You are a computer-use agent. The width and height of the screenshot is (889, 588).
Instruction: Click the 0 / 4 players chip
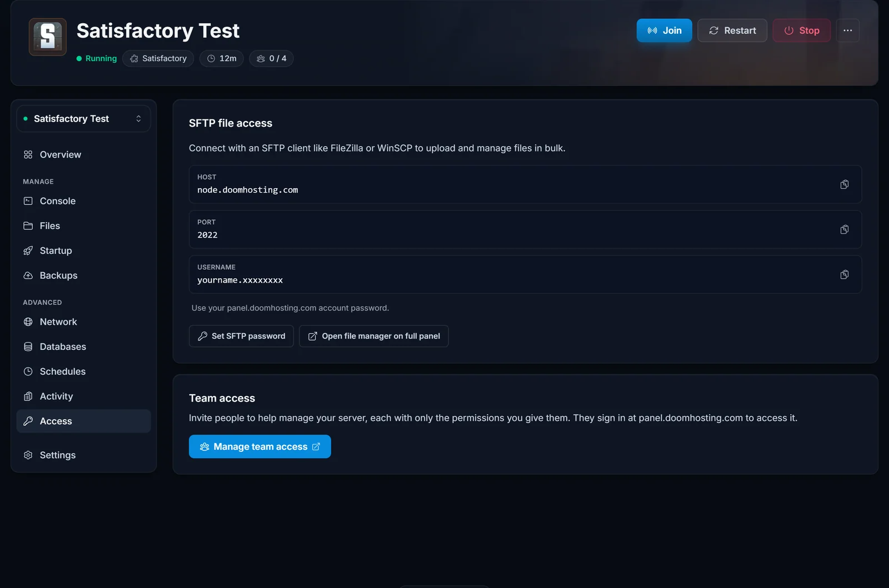tap(271, 58)
